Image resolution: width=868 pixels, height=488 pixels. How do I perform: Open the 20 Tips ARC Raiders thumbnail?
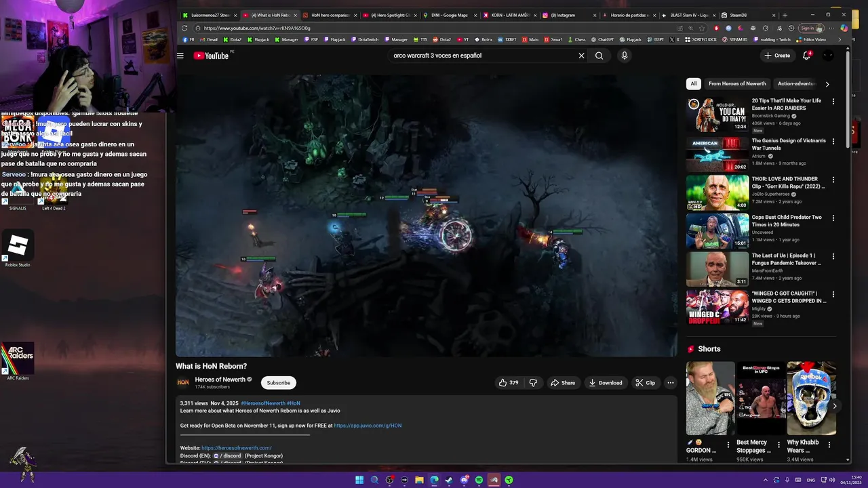(717, 115)
